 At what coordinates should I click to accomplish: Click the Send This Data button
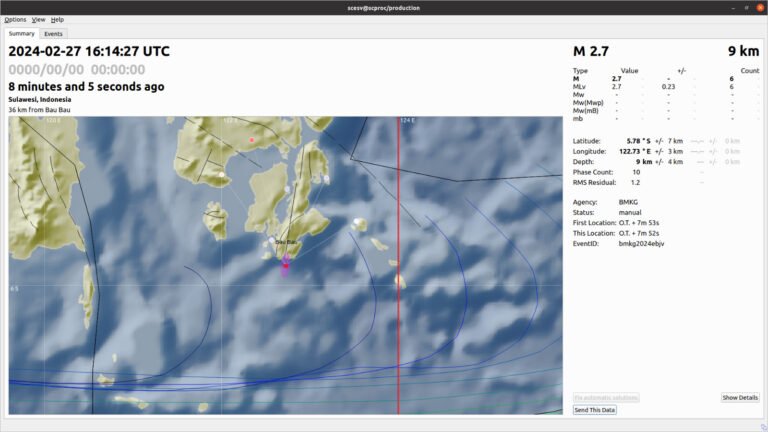(595, 410)
